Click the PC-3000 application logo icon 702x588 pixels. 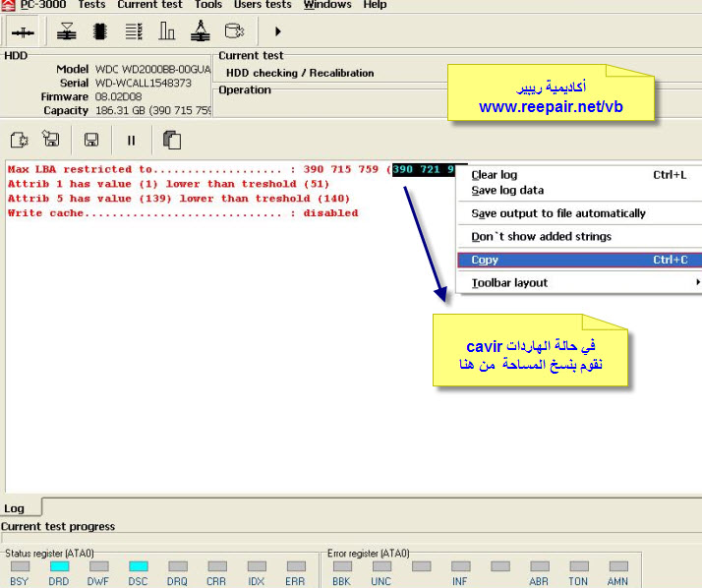pyautogui.click(x=8, y=5)
